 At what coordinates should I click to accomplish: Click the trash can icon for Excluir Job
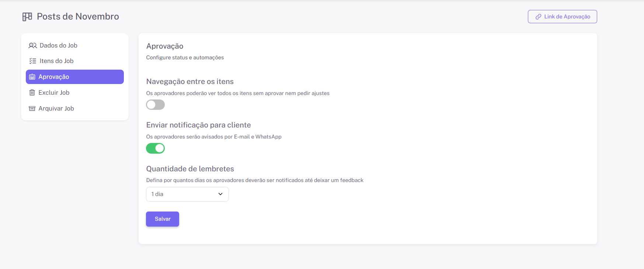tap(32, 93)
